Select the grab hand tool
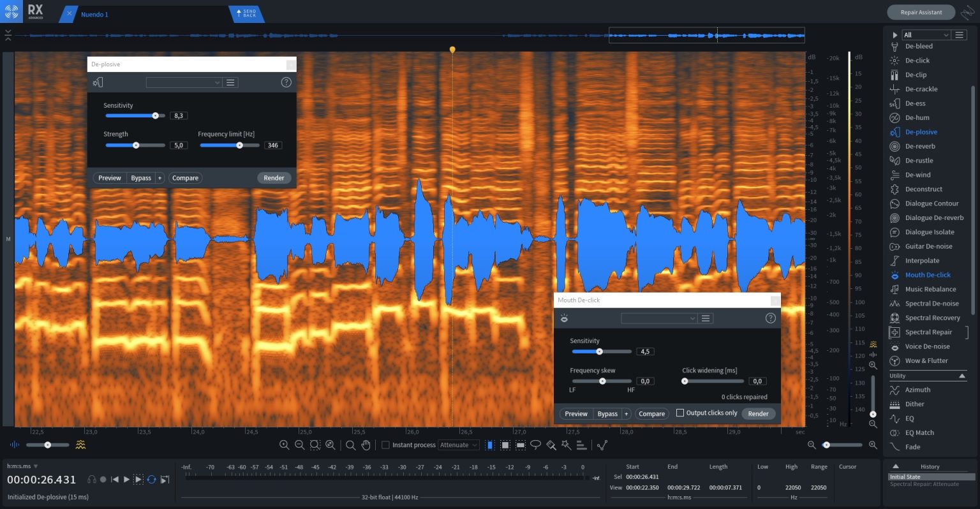Image resolution: width=980 pixels, height=509 pixels. coord(366,445)
